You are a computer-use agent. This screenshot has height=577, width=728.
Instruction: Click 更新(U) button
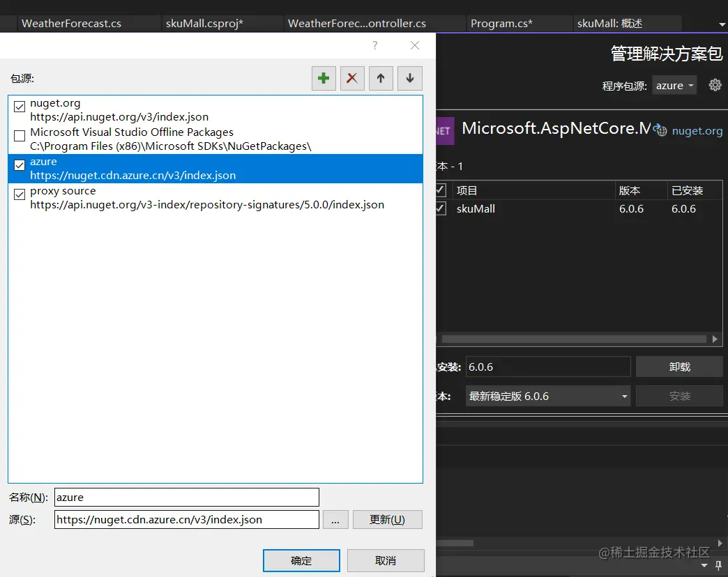click(x=387, y=519)
